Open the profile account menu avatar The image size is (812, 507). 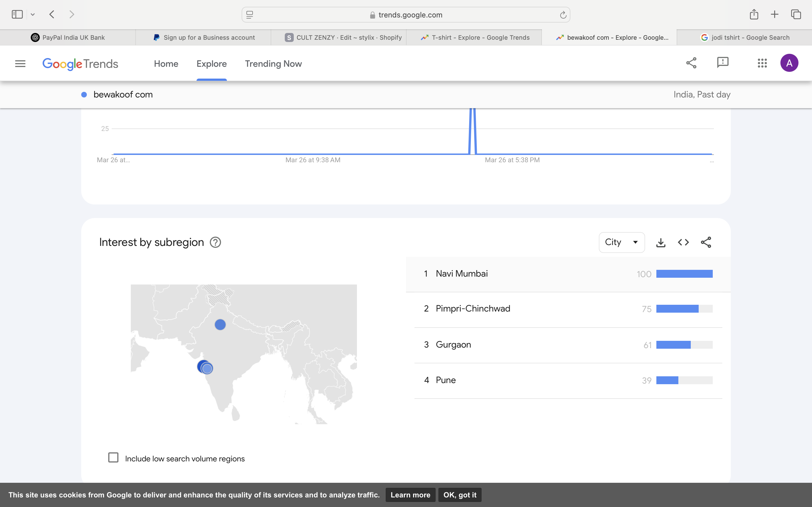tap(789, 63)
